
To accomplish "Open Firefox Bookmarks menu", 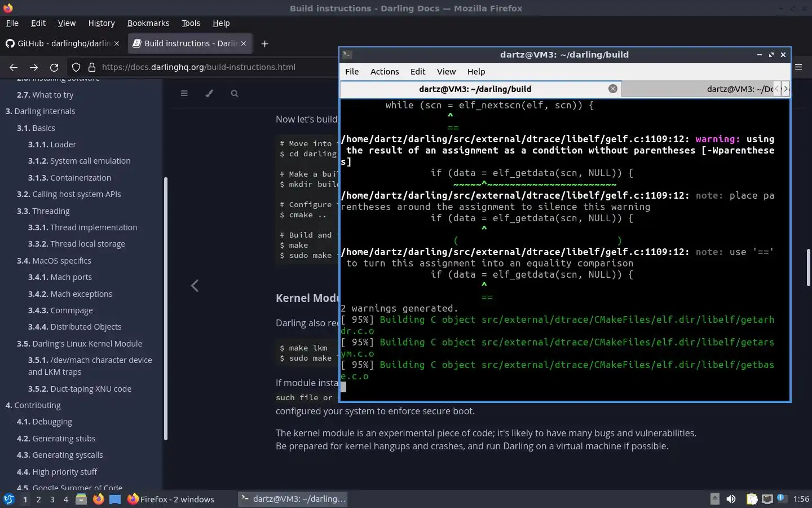I will coord(148,23).
